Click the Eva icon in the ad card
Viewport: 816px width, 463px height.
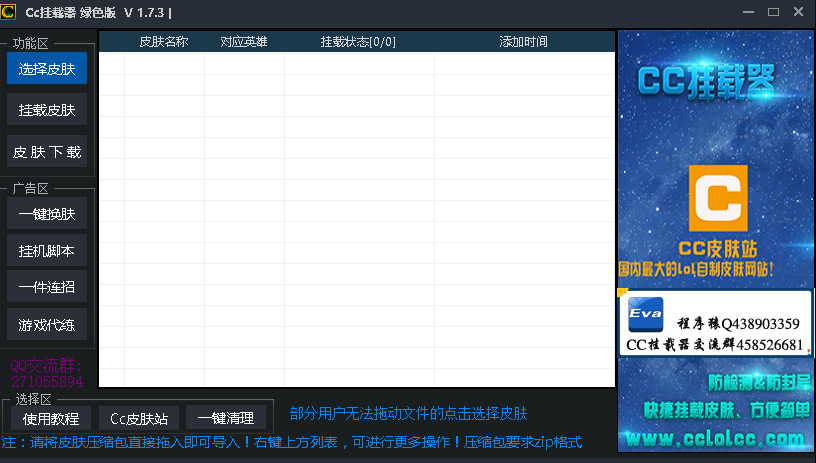[x=646, y=314]
